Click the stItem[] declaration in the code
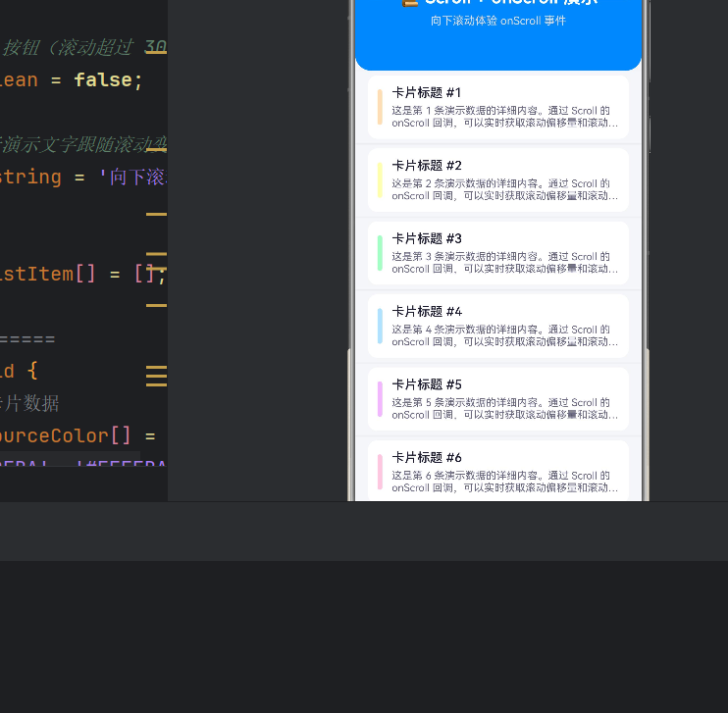Image resolution: width=728 pixels, height=713 pixels. coord(47,274)
